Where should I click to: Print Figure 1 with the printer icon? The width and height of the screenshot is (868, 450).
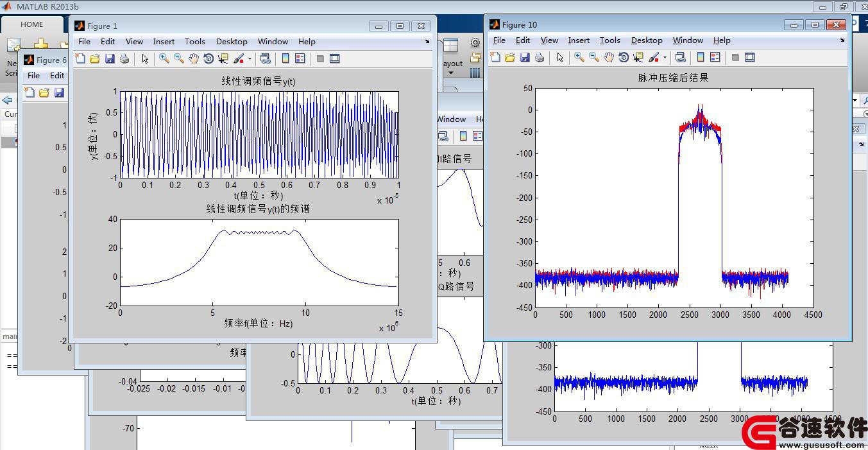click(x=124, y=58)
